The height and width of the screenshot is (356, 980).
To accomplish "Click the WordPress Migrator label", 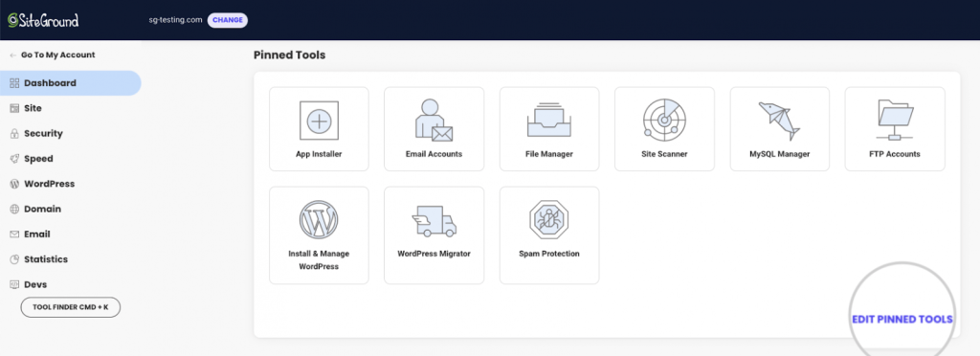I will (434, 254).
